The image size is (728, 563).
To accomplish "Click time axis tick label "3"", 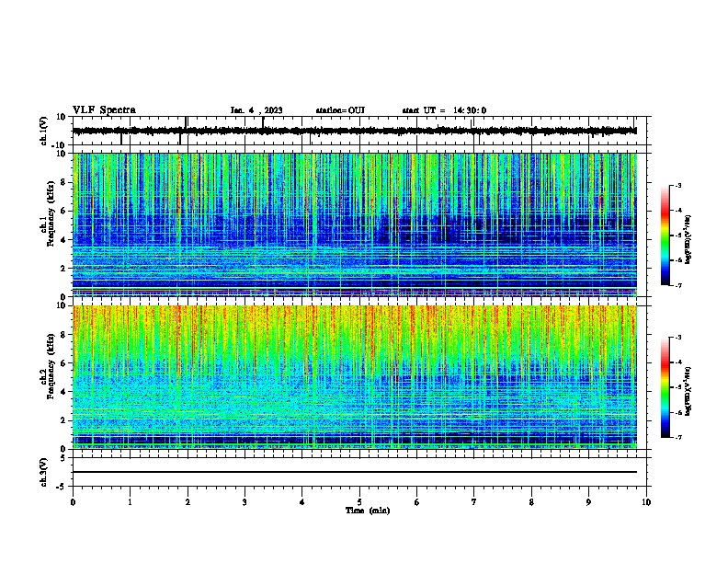I will point(245,502).
